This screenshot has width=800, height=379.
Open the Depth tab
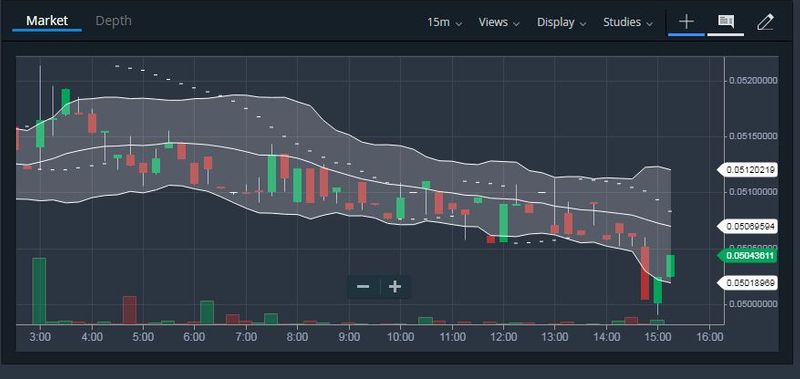coord(113,21)
